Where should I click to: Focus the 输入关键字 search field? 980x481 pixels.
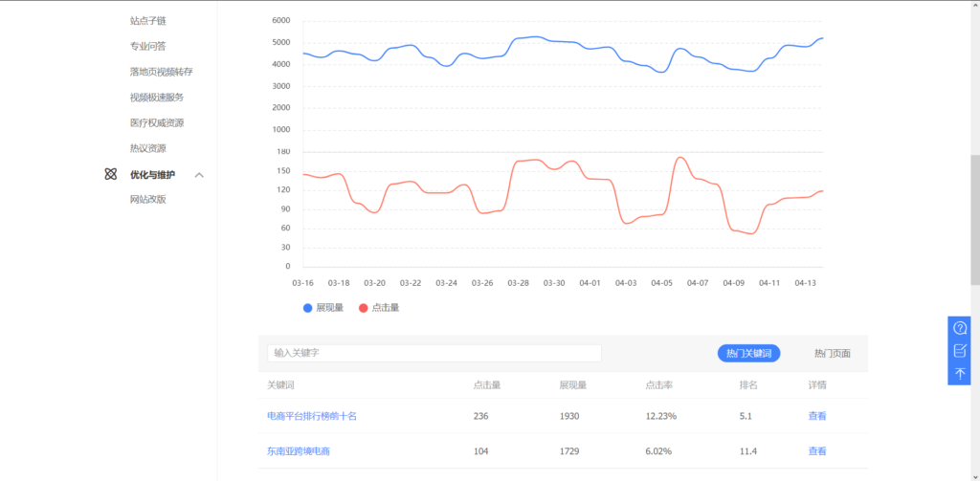(x=434, y=353)
